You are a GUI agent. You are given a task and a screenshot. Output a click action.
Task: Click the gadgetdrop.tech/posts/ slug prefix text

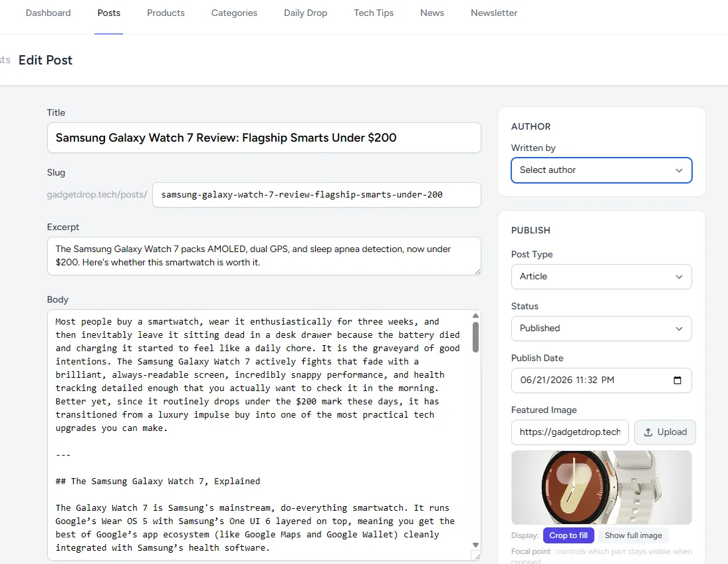click(x=96, y=195)
